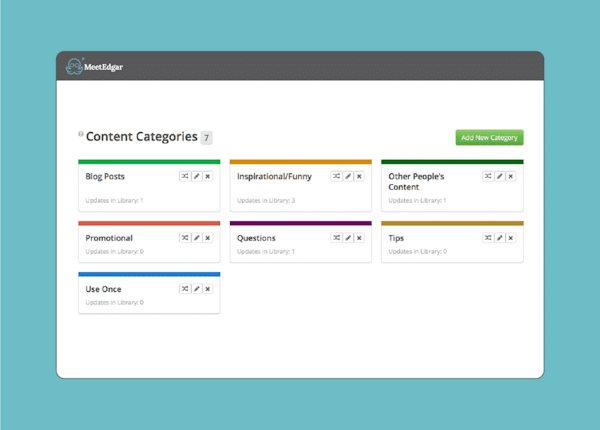Click the dark green bar on Other People's Content
The height and width of the screenshot is (430, 600).
[452, 162]
